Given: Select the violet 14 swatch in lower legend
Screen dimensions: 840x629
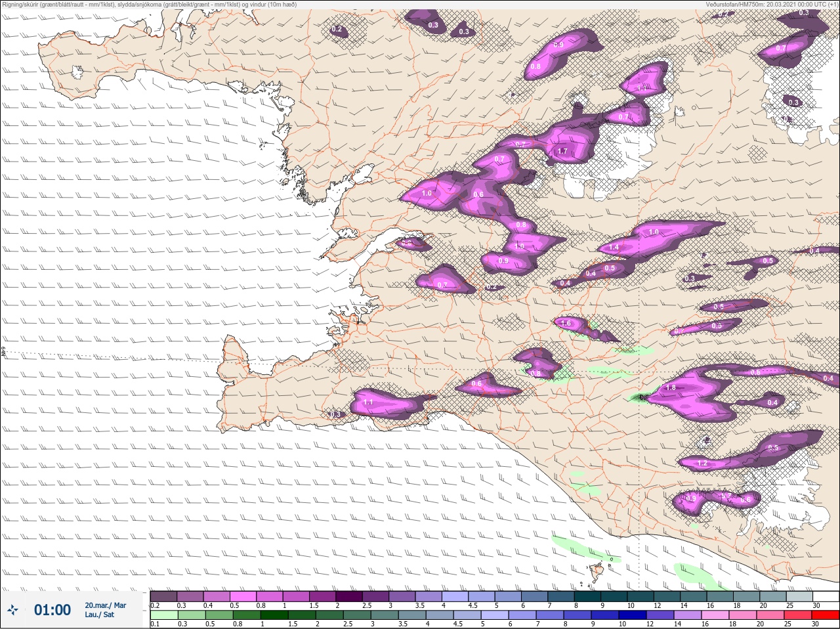Looking at the screenshot, I should click(688, 615).
